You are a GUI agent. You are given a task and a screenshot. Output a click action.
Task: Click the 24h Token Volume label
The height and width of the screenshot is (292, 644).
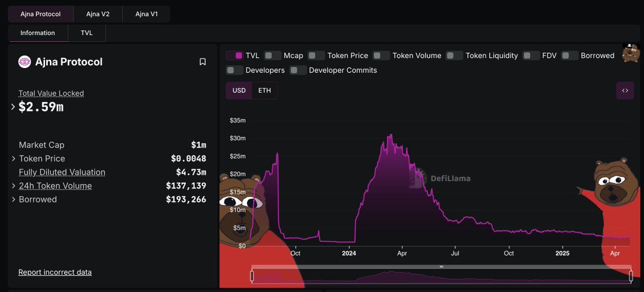click(55, 186)
